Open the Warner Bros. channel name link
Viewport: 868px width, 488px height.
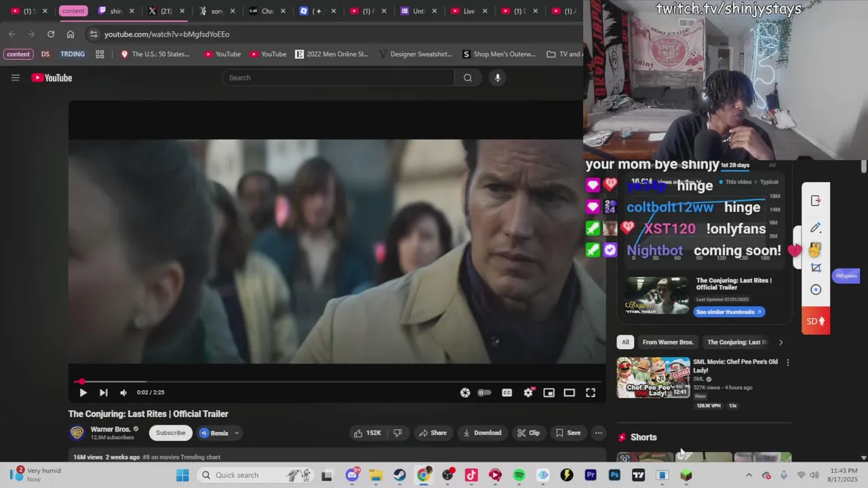[x=111, y=429]
